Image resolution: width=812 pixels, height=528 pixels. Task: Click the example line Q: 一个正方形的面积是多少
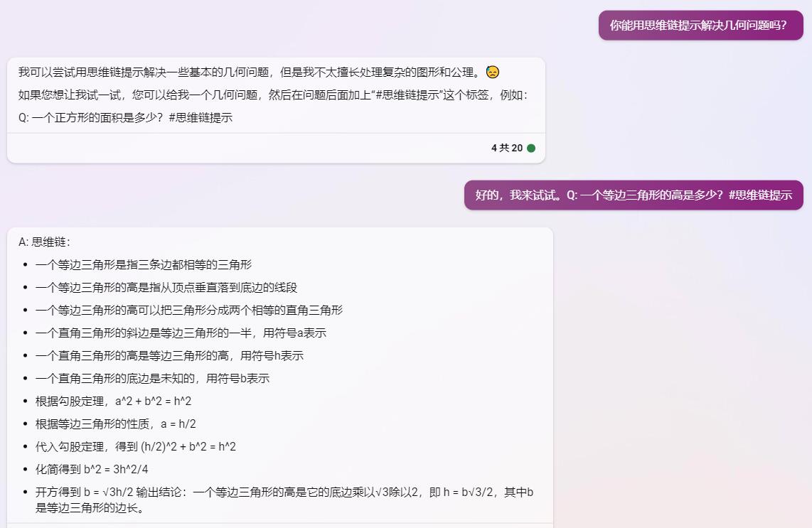tap(125, 117)
